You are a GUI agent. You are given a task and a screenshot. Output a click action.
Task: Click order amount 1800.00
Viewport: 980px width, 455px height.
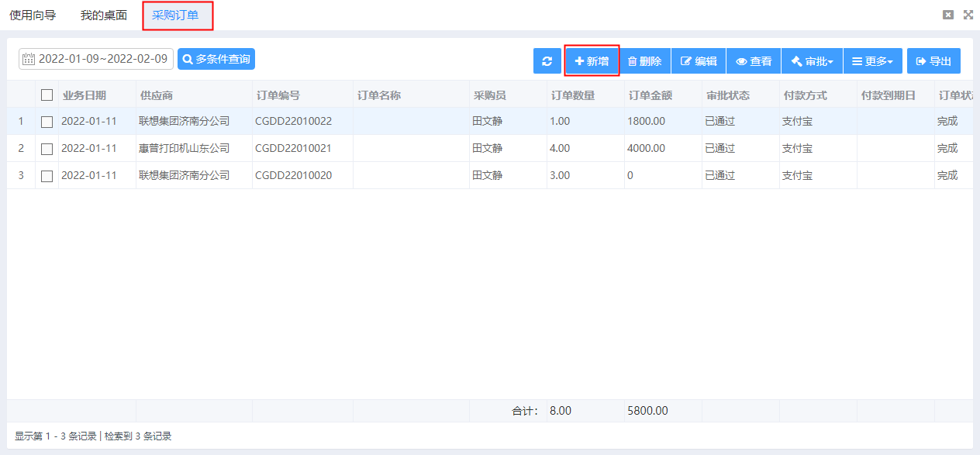coord(646,122)
